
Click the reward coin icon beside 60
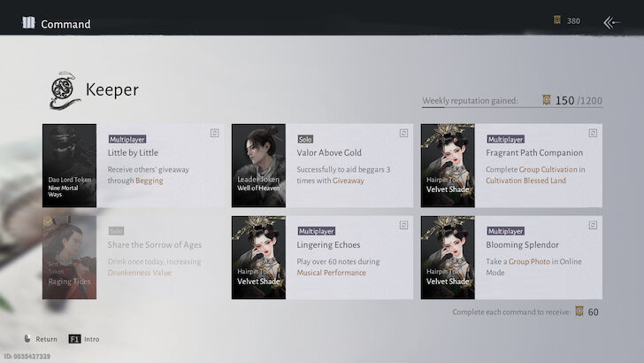click(x=579, y=312)
